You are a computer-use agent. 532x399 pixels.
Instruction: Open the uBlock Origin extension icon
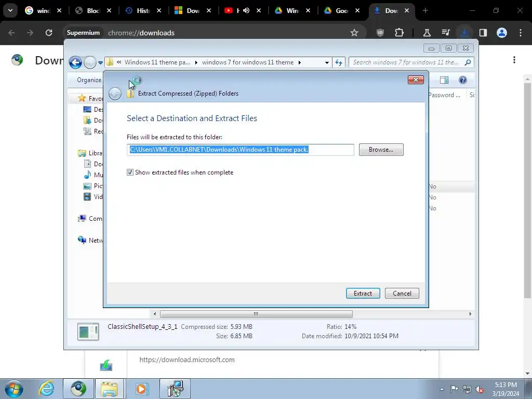click(380, 33)
